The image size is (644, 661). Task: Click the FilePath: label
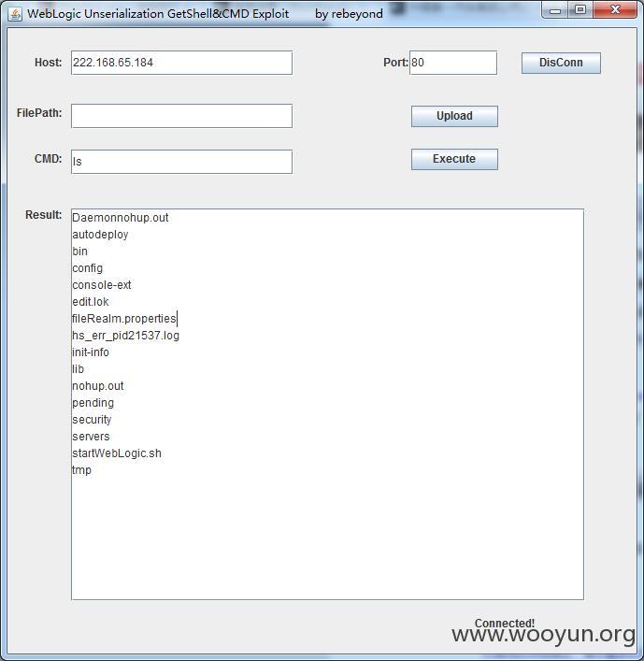pos(39,113)
